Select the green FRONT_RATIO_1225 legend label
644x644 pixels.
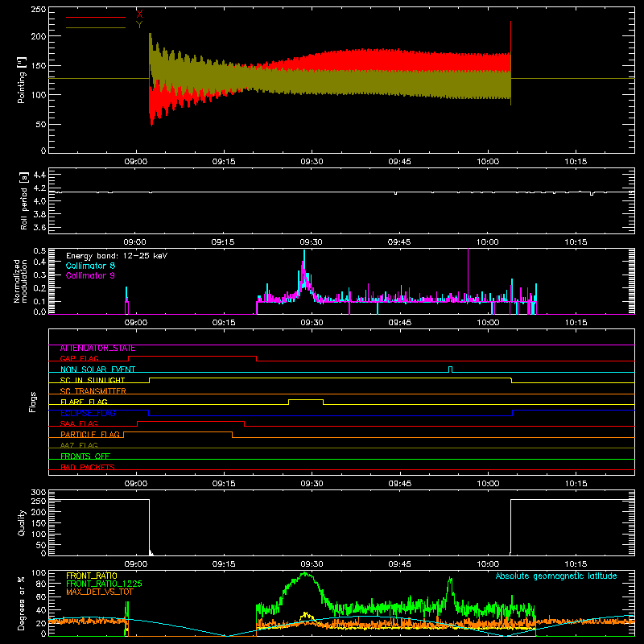105,584
